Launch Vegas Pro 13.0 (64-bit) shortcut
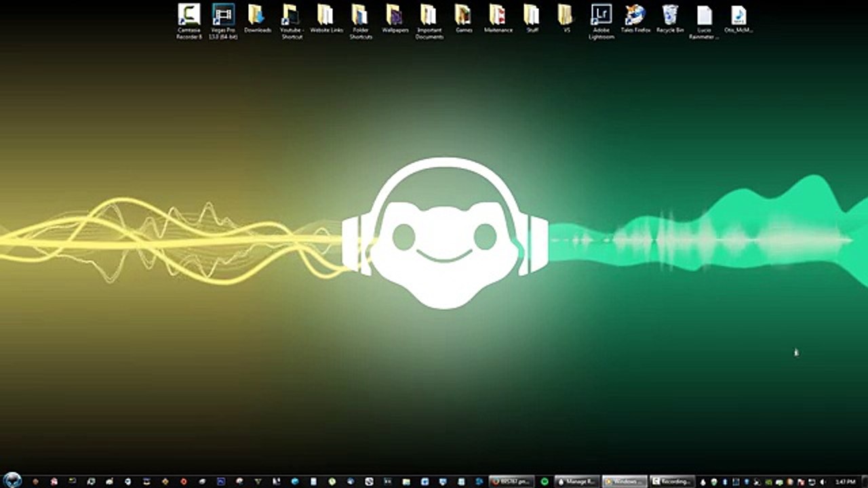The width and height of the screenshot is (868, 488). pyautogui.click(x=223, y=21)
